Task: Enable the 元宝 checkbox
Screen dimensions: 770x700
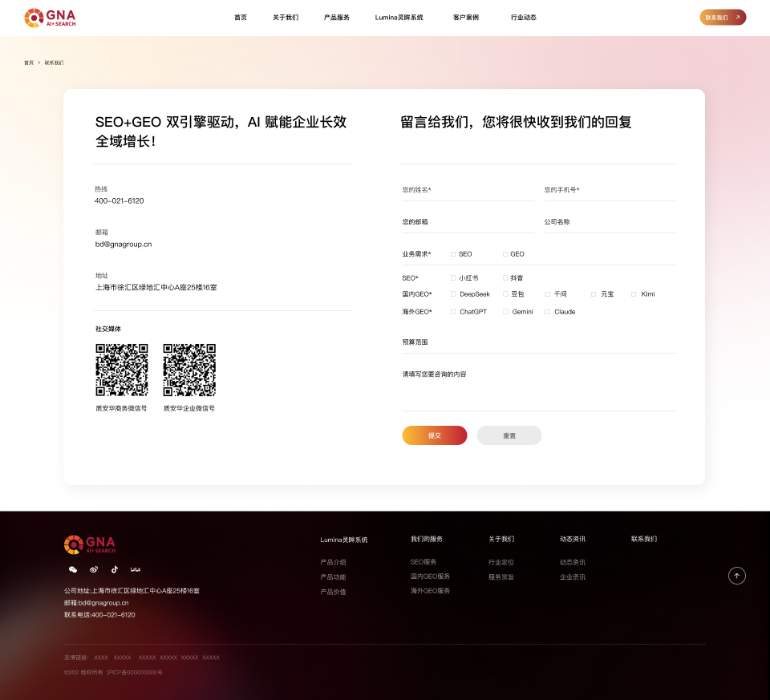Action: pyautogui.click(x=594, y=294)
